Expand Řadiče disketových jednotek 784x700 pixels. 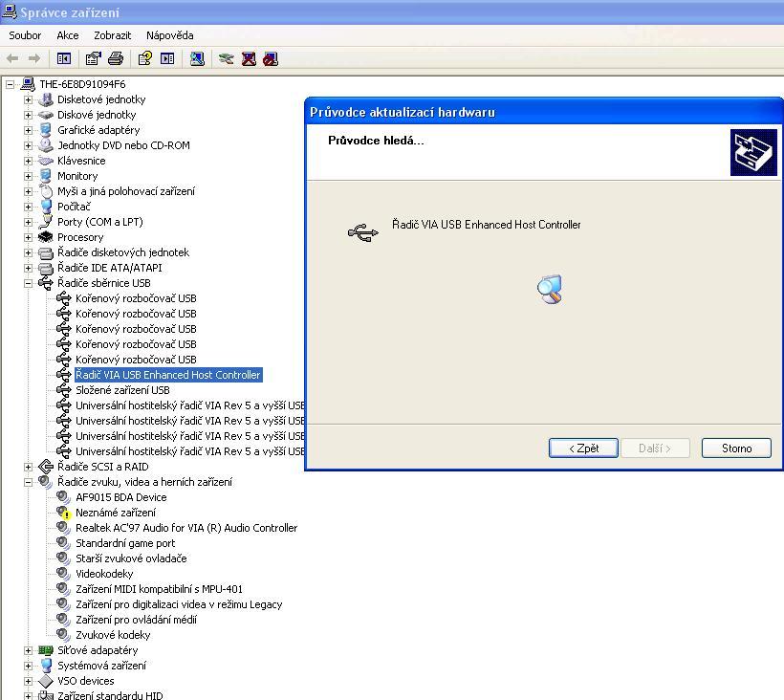(28, 252)
